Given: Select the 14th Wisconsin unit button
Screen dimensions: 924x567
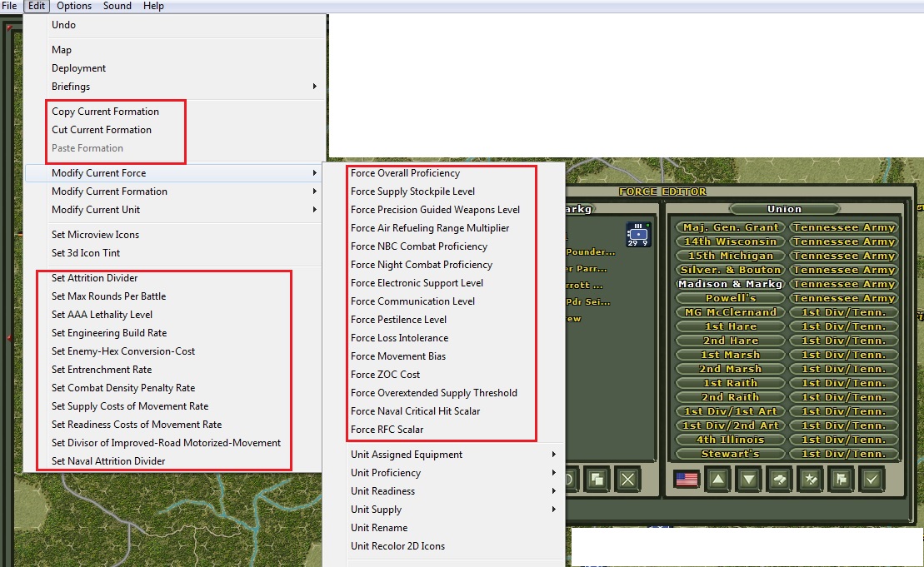Looking at the screenshot, I should (730, 241).
